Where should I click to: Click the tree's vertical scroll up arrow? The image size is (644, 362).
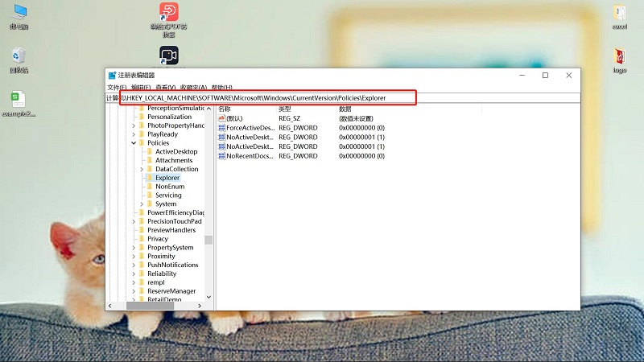tap(208, 109)
